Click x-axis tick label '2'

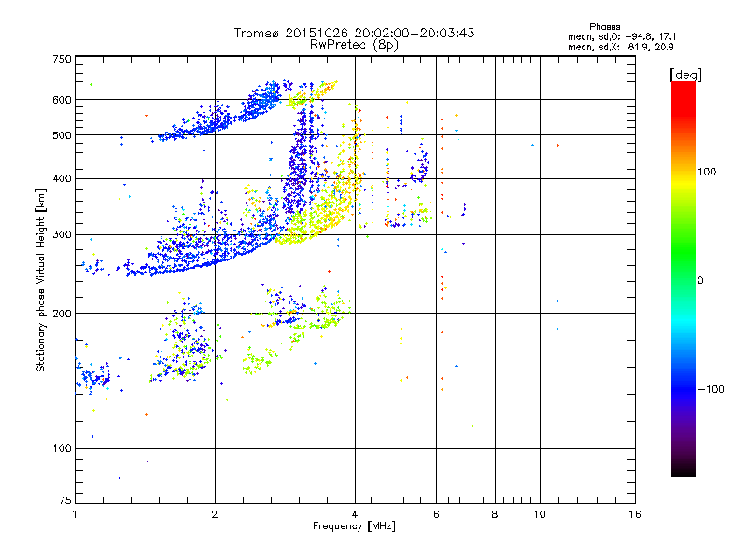215,514
